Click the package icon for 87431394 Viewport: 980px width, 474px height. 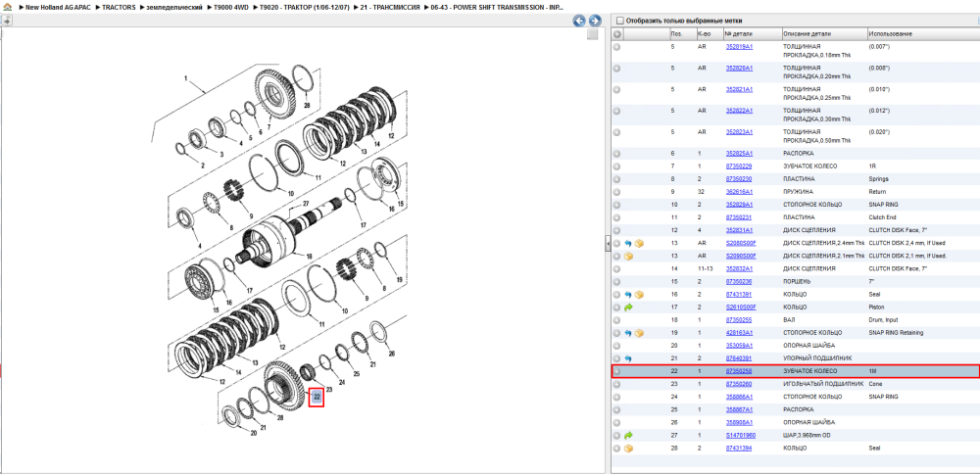(x=629, y=449)
